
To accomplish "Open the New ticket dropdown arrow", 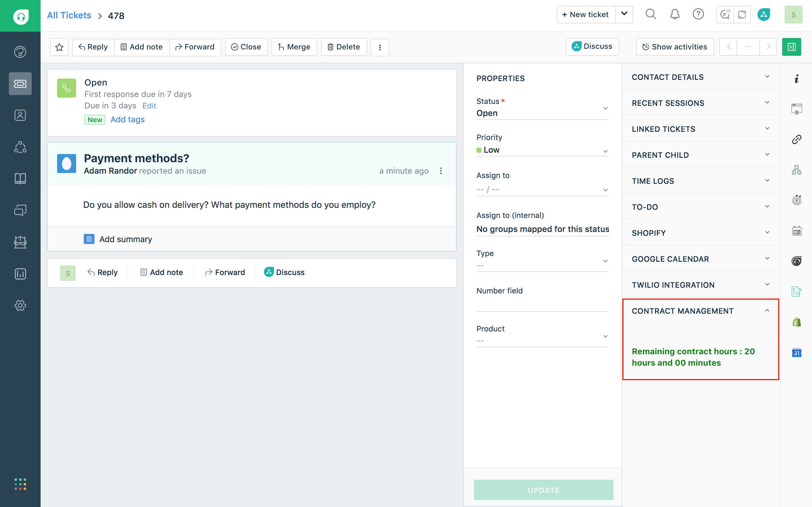I will pos(624,15).
